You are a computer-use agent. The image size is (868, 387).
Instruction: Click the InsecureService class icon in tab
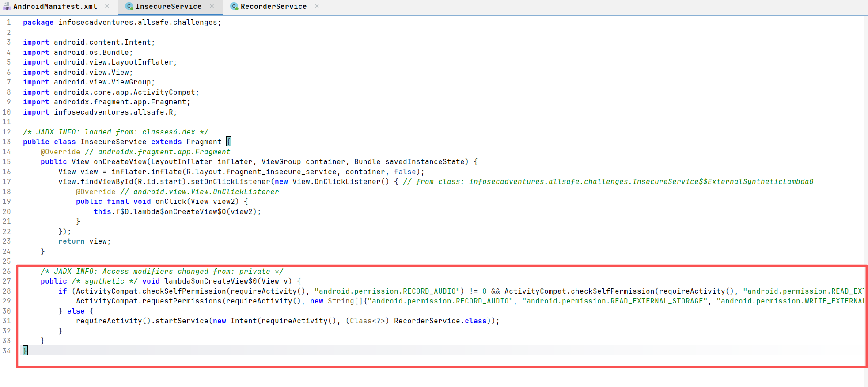point(129,6)
